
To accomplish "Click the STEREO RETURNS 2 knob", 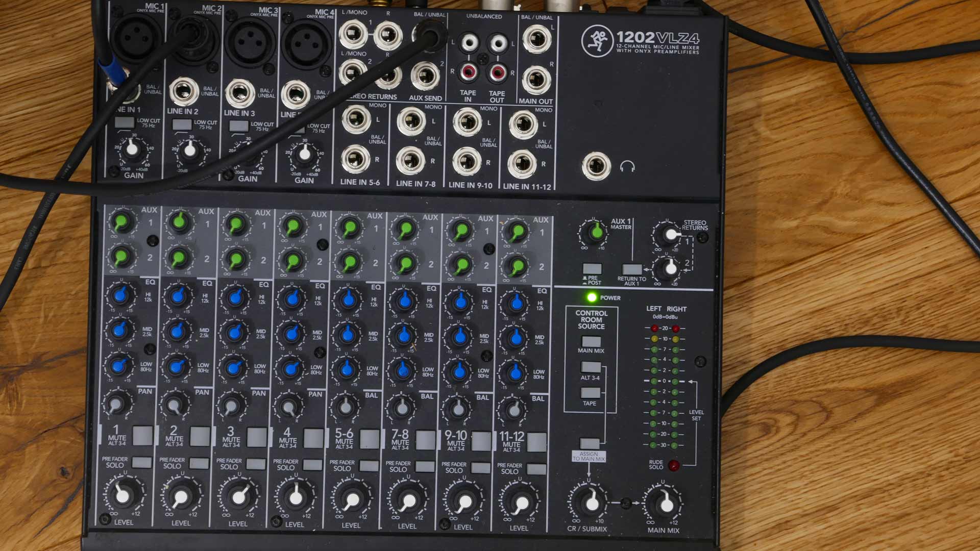I will (x=670, y=268).
